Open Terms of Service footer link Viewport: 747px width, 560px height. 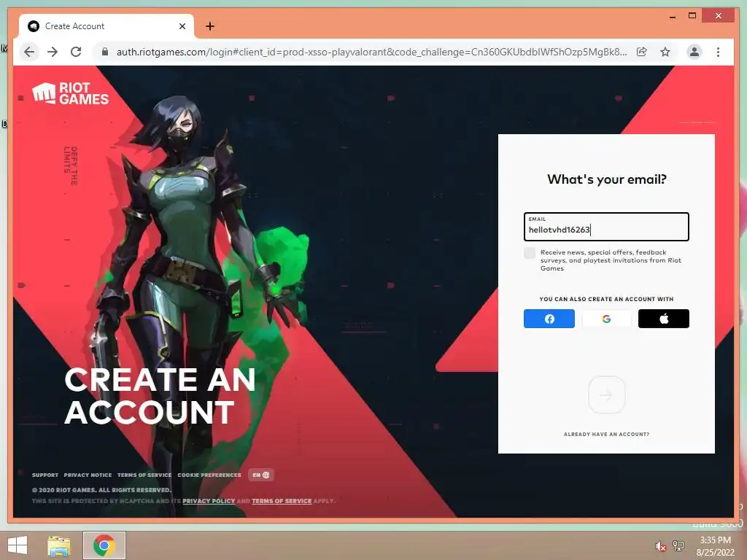(144, 475)
